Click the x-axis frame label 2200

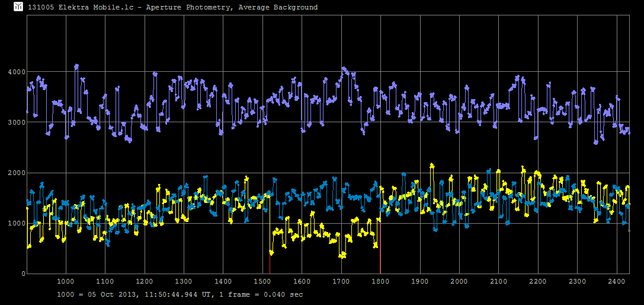538,282
